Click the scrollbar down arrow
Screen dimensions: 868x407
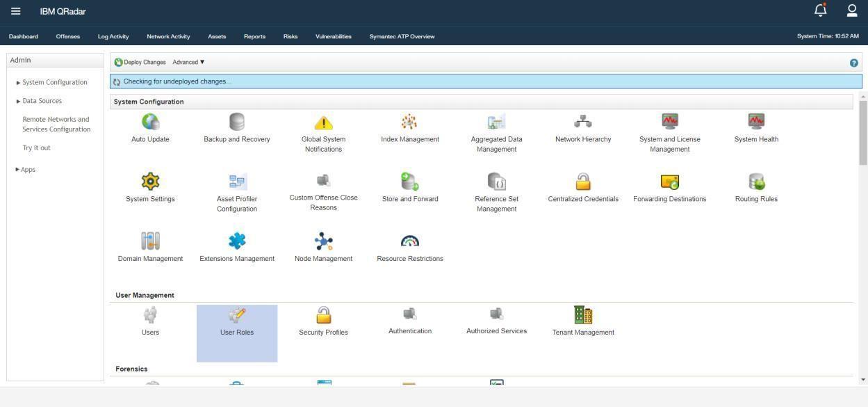(863, 380)
